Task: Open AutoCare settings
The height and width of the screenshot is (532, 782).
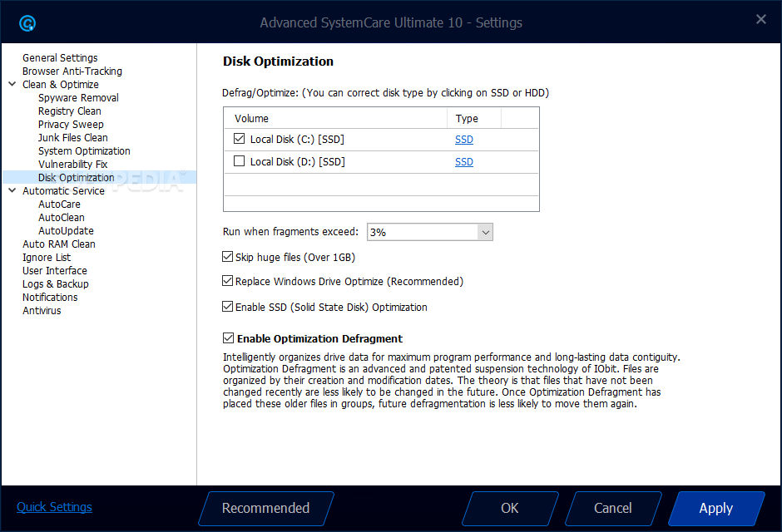Action: (x=59, y=204)
